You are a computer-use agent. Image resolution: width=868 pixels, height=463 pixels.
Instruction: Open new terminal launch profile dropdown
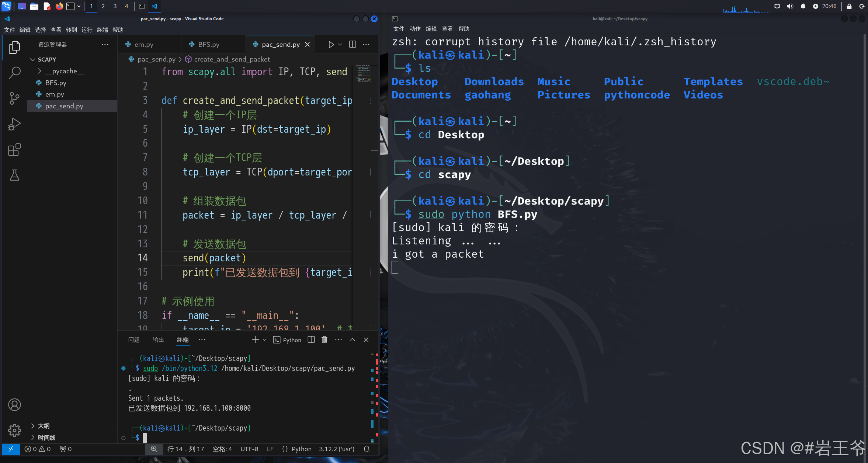pyautogui.click(x=264, y=340)
